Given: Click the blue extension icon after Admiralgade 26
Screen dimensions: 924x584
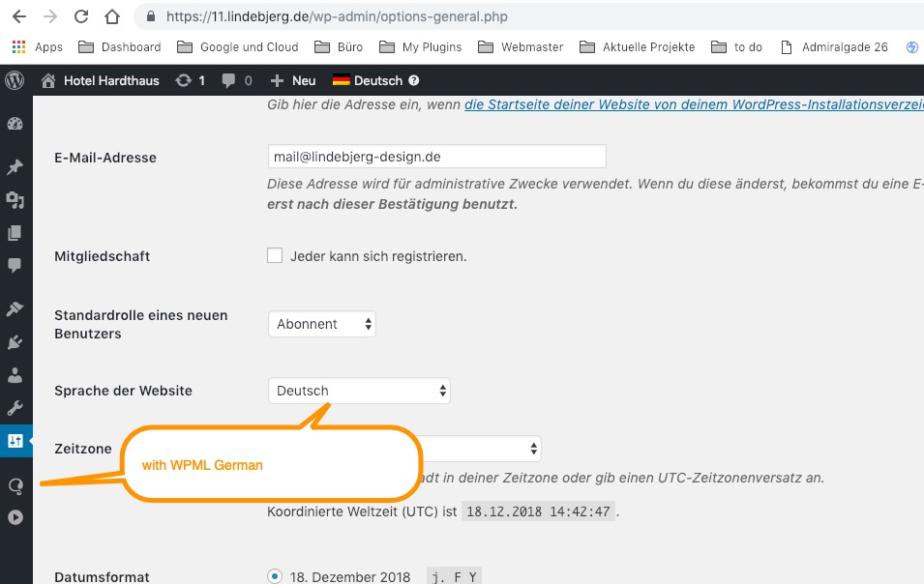Looking at the screenshot, I should [x=912, y=47].
